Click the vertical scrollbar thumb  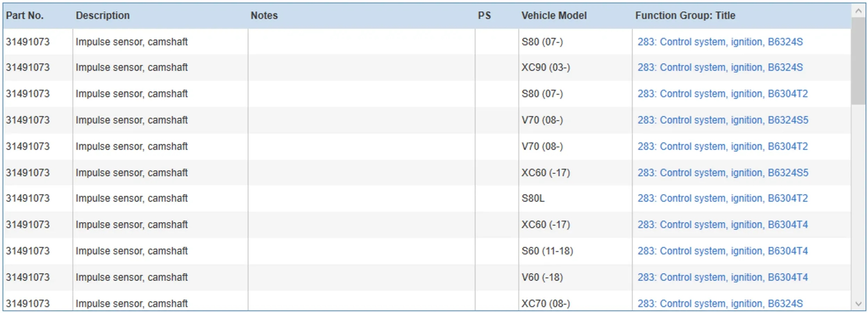pyautogui.click(x=858, y=61)
